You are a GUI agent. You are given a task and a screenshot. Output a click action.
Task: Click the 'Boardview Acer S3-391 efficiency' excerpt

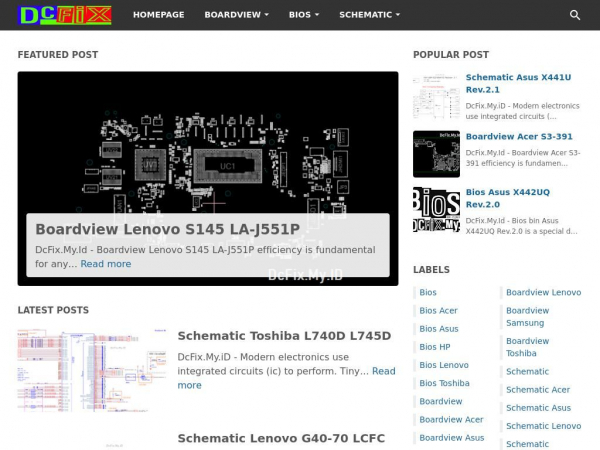523,158
